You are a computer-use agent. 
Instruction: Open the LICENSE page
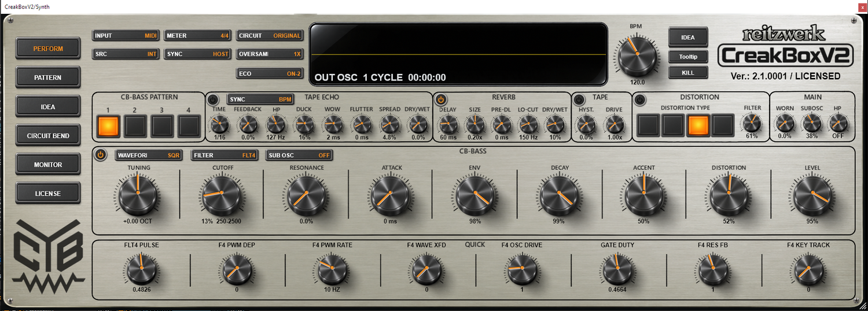48,193
